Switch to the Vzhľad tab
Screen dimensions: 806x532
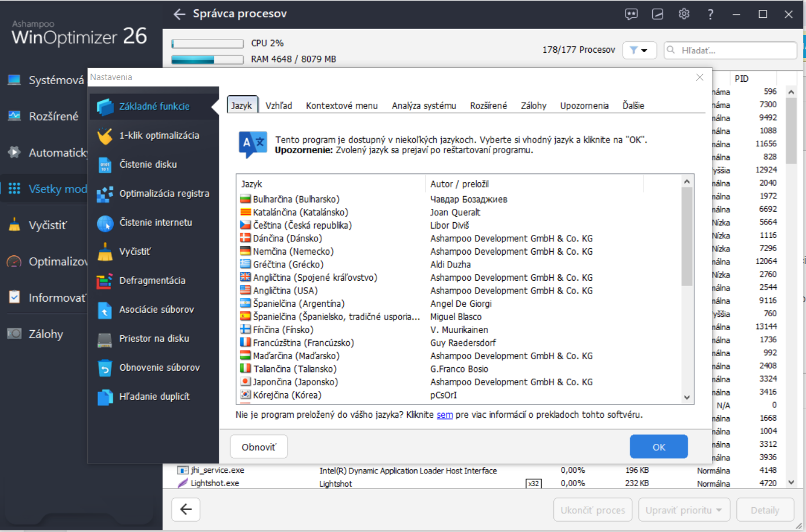(279, 106)
